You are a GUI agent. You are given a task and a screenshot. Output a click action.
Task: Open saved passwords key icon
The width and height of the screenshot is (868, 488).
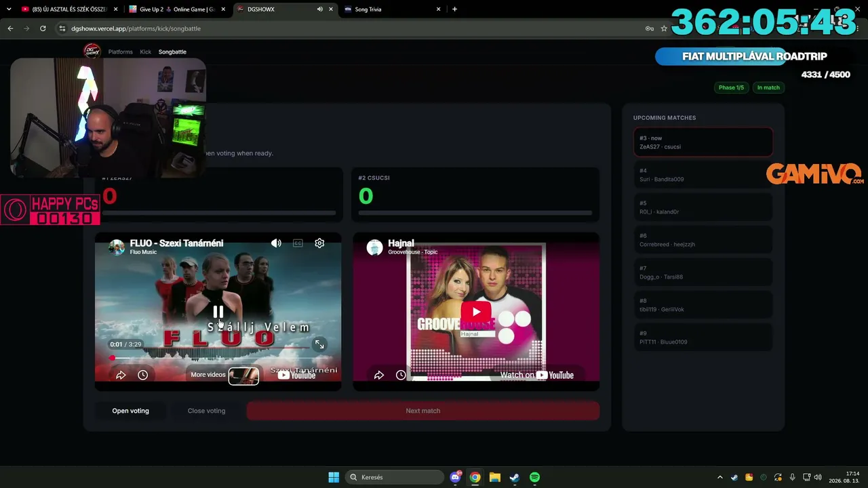pyautogui.click(x=649, y=28)
